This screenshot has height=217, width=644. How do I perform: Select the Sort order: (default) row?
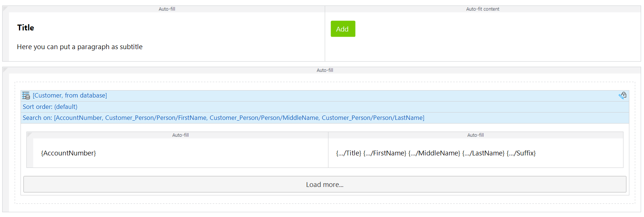pos(325,107)
